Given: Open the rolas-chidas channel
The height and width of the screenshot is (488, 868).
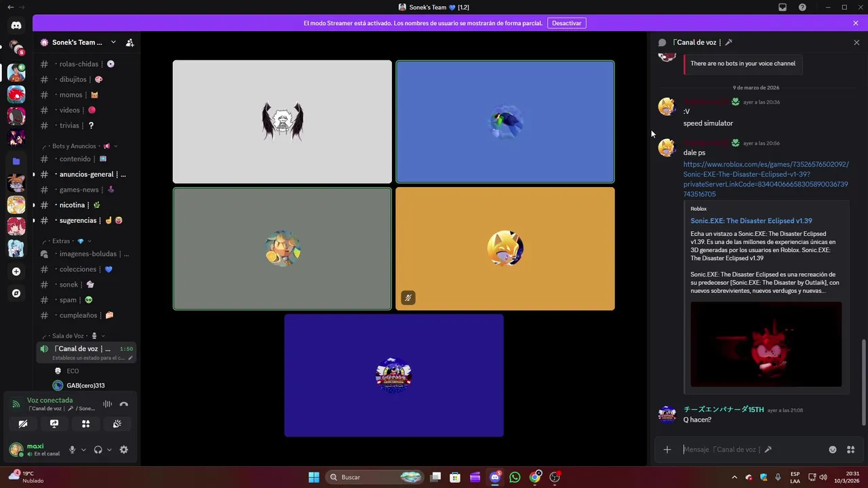Looking at the screenshot, I should click(x=87, y=64).
